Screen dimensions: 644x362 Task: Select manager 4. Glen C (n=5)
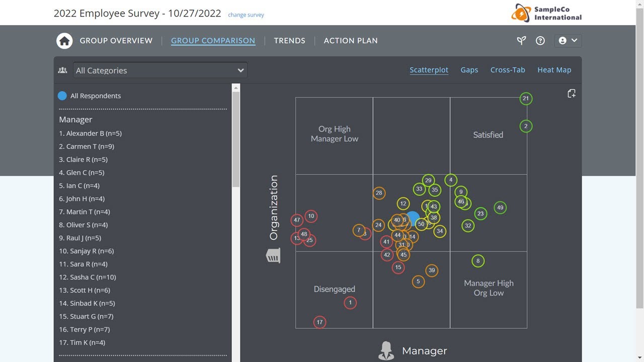[82, 172]
